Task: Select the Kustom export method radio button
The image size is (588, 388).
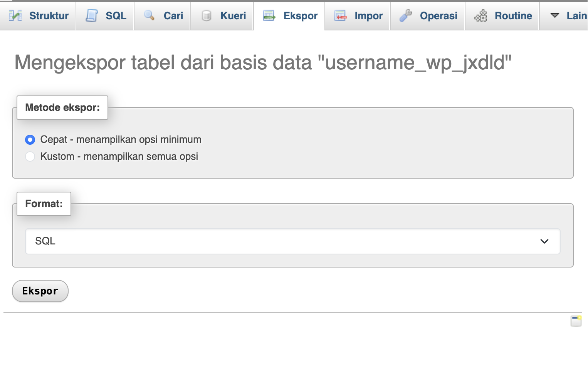Action: pos(30,157)
